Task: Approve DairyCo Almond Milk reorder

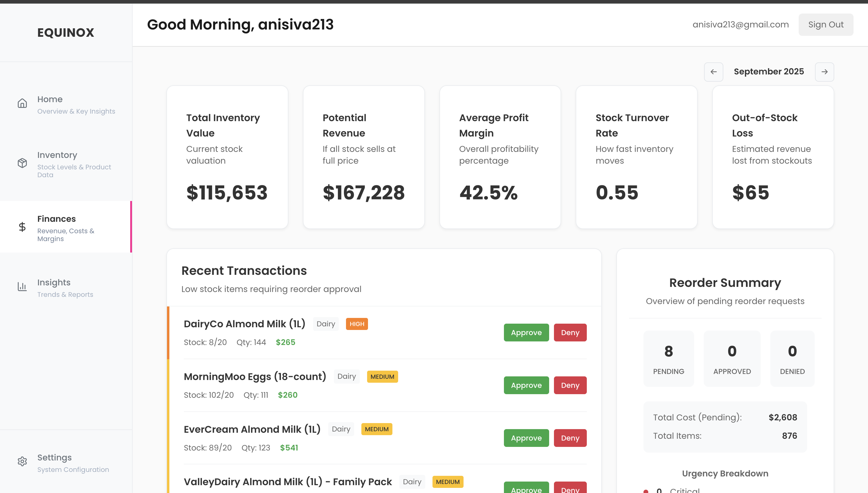Action: [526, 332]
